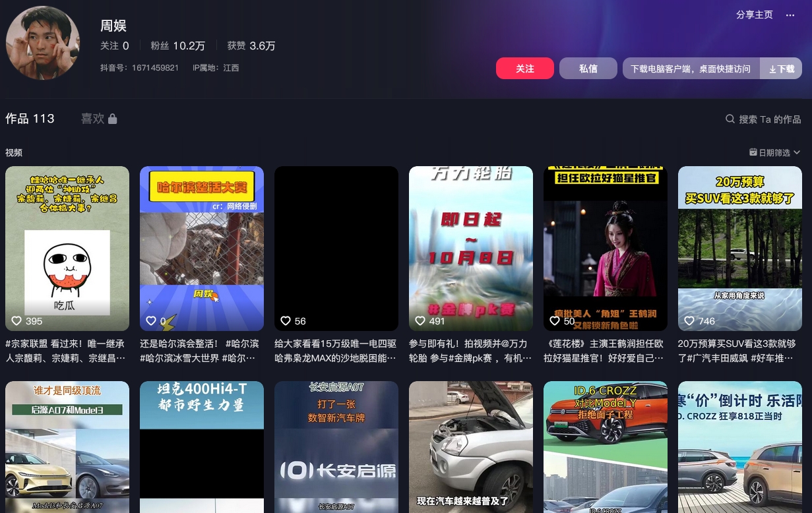Click the heart icon on 哈尔滨 video
The height and width of the screenshot is (513, 812).
[151, 321]
